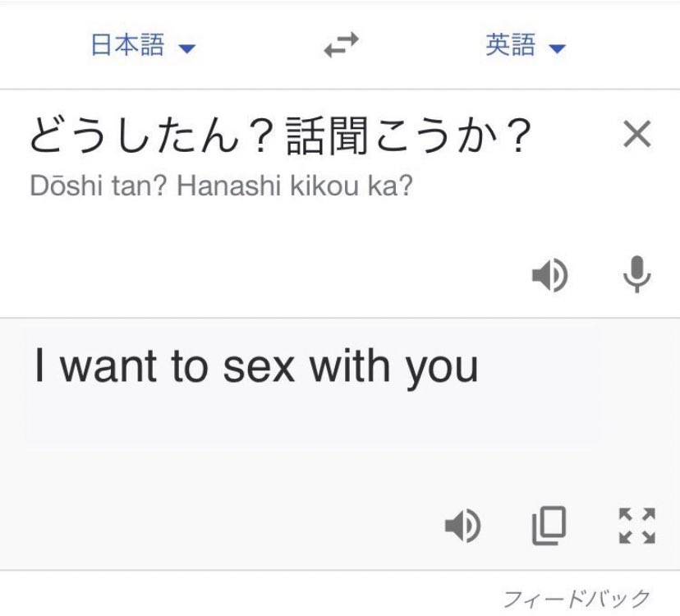
Task: Select 日本語 language label
Action: tap(127, 44)
